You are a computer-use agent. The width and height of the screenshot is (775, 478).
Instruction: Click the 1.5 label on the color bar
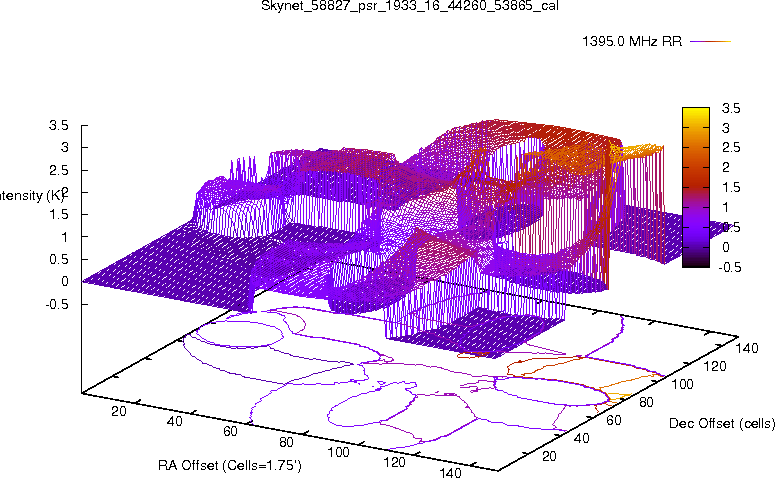[x=731, y=188]
